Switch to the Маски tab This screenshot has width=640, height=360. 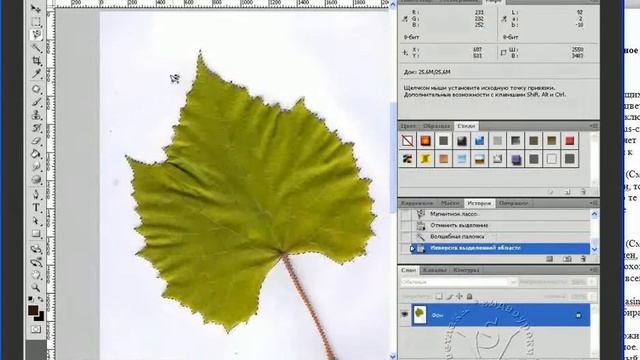tap(450, 203)
